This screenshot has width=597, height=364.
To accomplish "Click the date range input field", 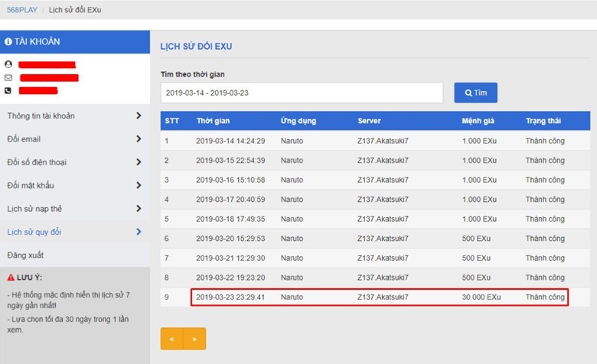I will 302,93.
